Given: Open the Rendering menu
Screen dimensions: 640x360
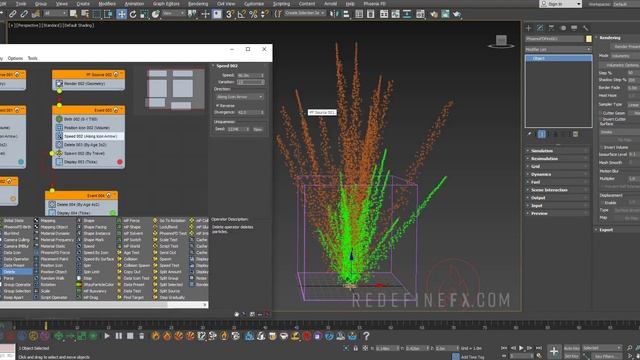Looking at the screenshot, I should click(x=198, y=4).
